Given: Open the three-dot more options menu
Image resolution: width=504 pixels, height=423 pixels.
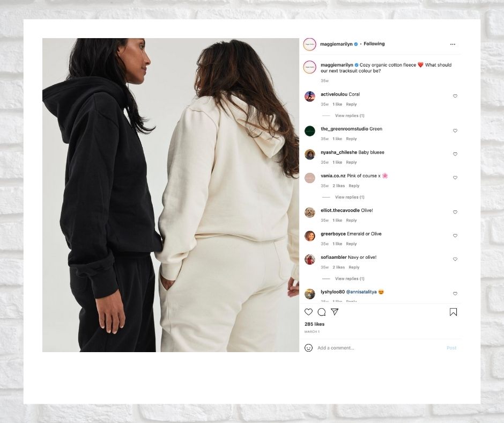Looking at the screenshot, I should (453, 44).
